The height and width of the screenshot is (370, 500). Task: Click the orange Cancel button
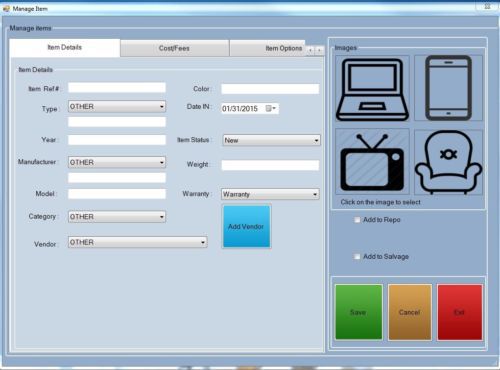pyautogui.click(x=410, y=312)
